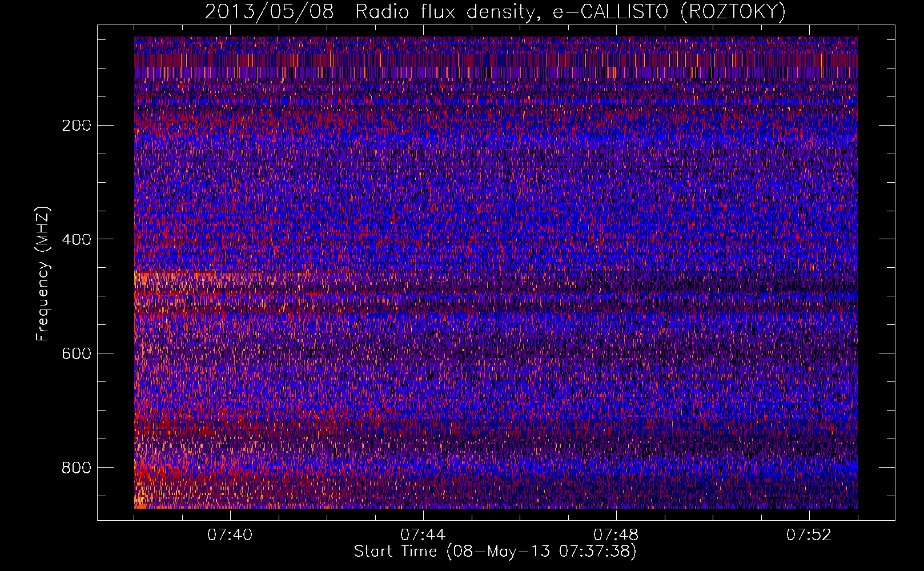Click the 07:40 time tick label
924x571 pixels.
[x=230, y=535]
